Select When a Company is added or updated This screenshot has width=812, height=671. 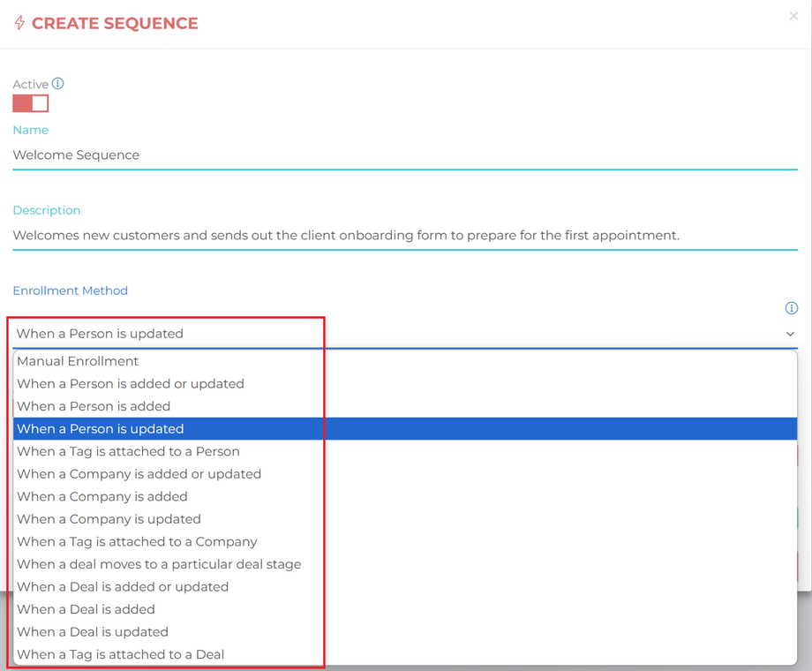139,474
